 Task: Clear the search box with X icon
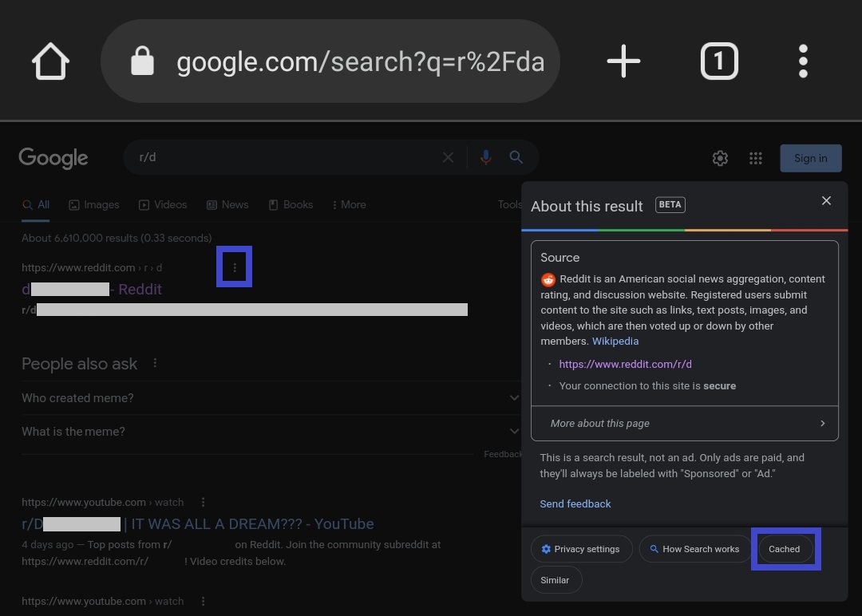coord(449,158)
